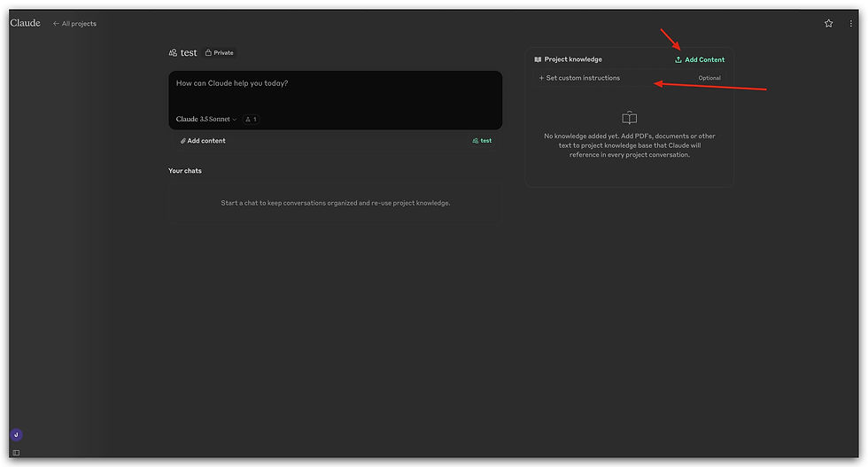Click Add content with paperclip icon
This screenshot has width=868, height=467.
coord(203,141)
